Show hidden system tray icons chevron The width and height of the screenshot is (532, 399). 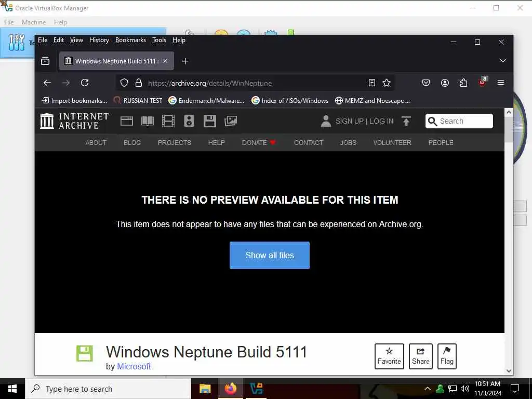428,389
